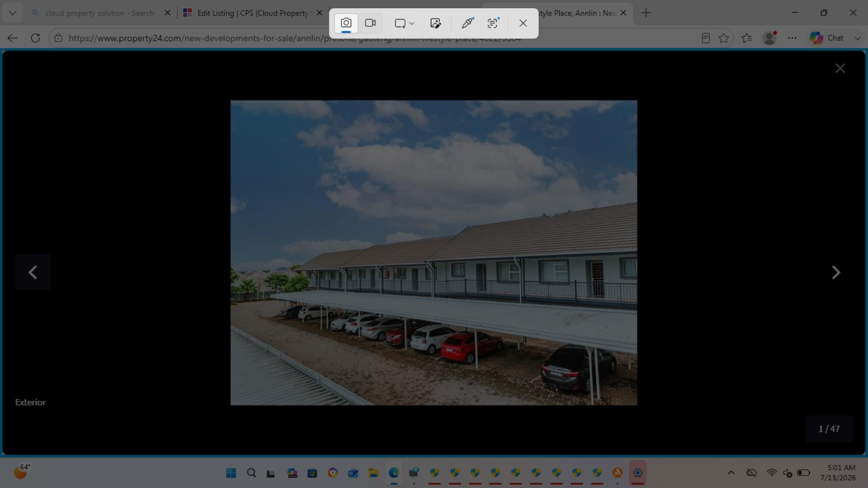Click the property24 address bar URL

[295, 38]
